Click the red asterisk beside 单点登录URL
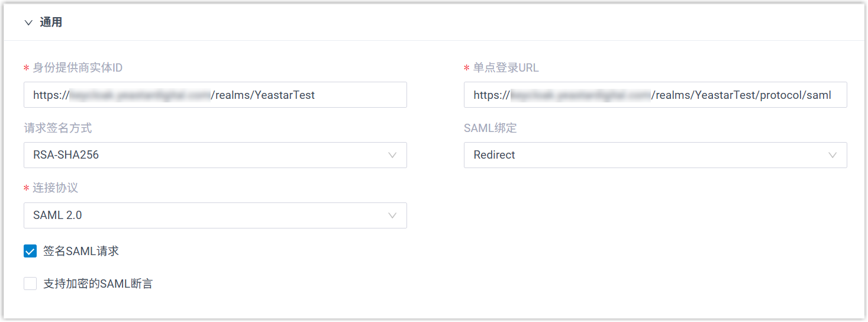The height and width of the screenshot is (322, 868). (x=466, y=69)
